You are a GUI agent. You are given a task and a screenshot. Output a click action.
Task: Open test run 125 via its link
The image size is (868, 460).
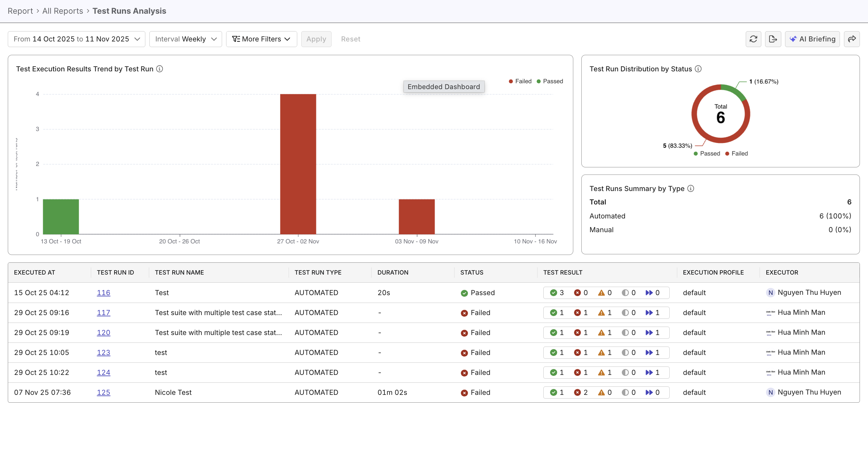tap(103, 392)
